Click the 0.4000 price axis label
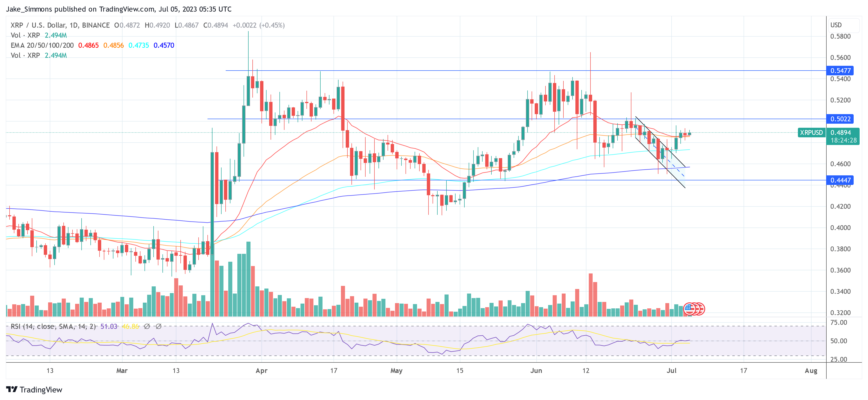The image size is (868, 400). [x=840, y=228]
